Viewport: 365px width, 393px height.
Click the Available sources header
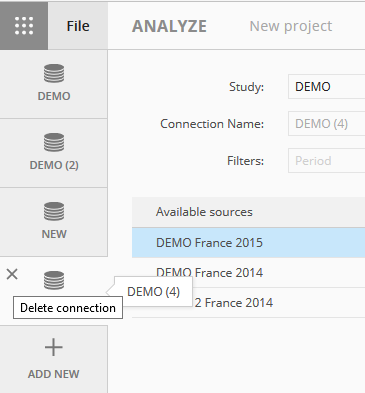click(248, 212)
